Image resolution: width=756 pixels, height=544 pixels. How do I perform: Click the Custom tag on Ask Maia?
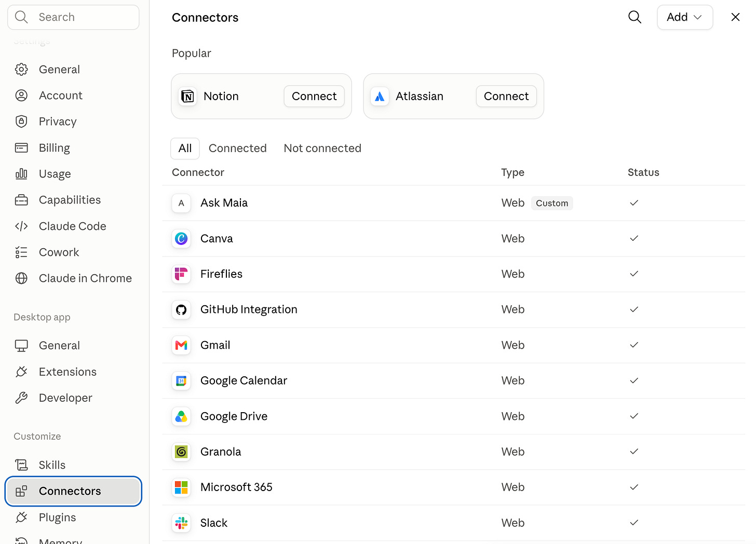pyautogui.click(x=552, y=203)
